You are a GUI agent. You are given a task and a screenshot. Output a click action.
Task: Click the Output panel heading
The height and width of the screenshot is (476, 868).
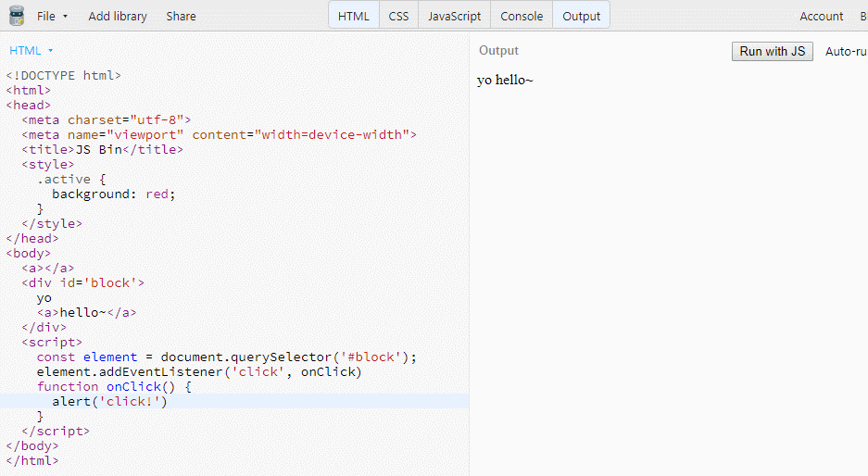[498, 50]
